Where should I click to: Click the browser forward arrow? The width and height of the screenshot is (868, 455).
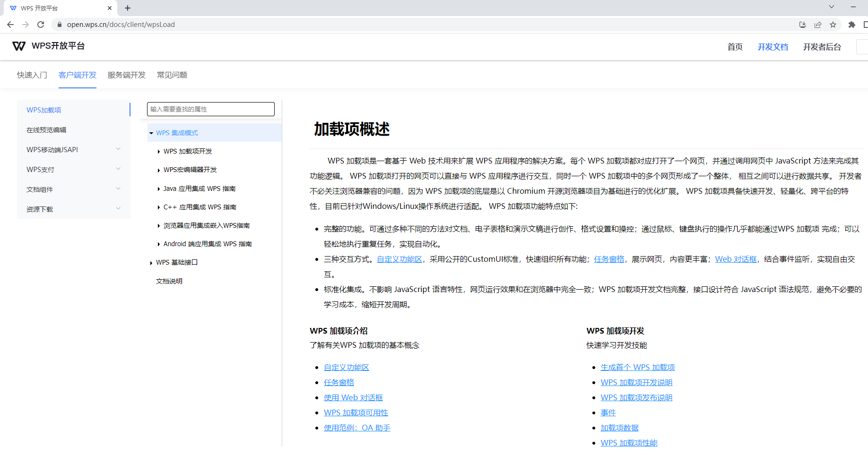pyautogui.click(x=26, y=25)
